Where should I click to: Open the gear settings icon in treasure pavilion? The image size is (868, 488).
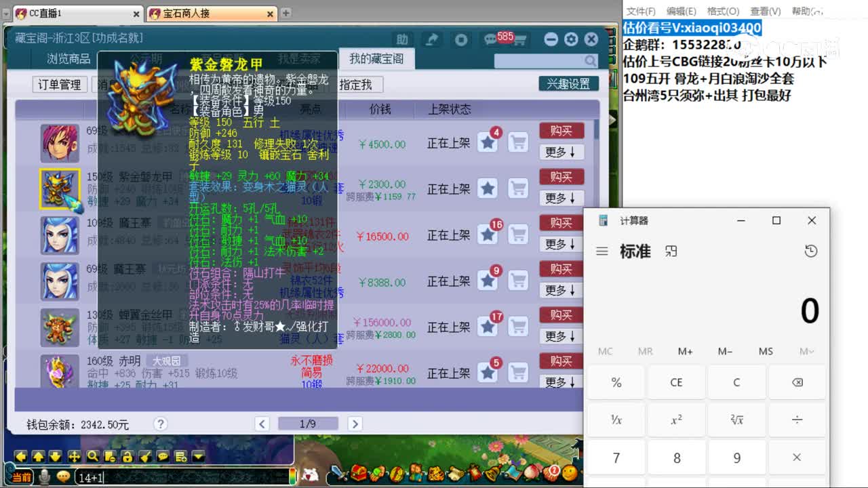click(x=571, y=39)
